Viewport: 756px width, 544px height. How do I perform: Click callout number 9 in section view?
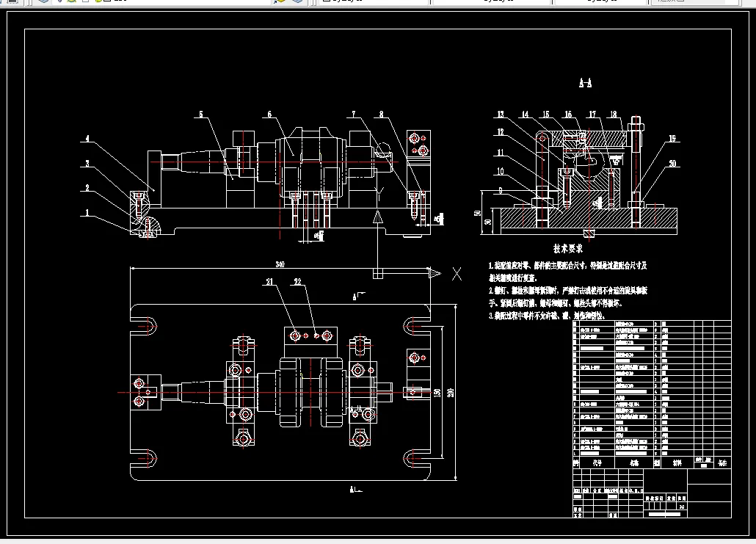(x=501, y=190)
